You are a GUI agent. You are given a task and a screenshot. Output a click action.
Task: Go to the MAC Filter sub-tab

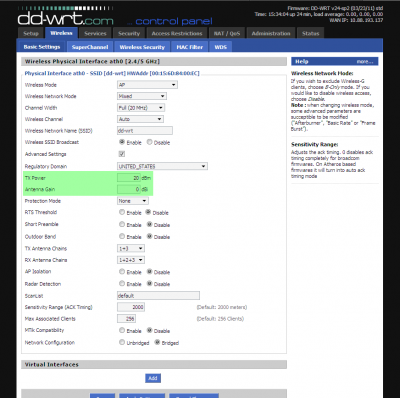pyautogui.click(x=190, y=47)
